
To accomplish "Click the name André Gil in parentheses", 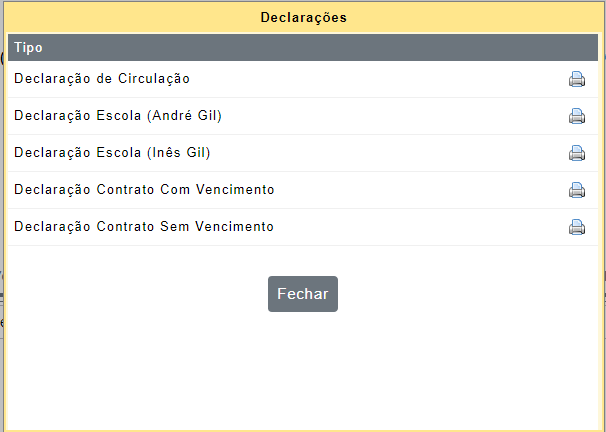I will click(x=185, y=116).
